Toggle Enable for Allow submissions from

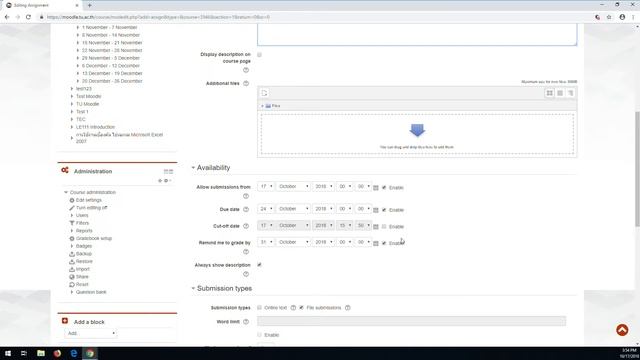click(384, 188)
